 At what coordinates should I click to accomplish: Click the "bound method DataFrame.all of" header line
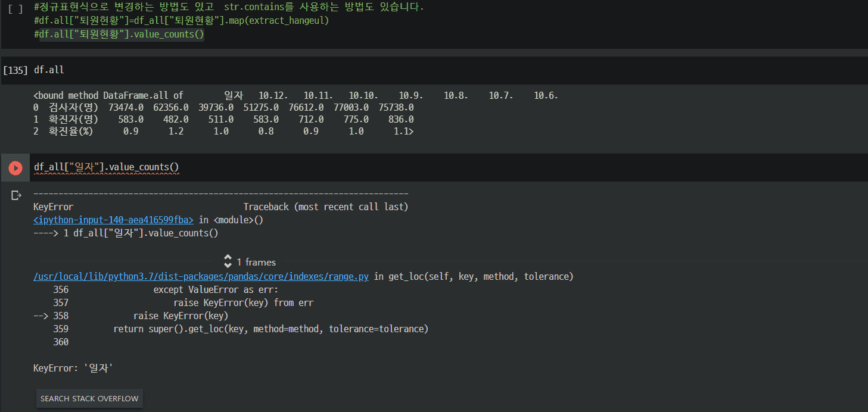[x=108, y=95]
